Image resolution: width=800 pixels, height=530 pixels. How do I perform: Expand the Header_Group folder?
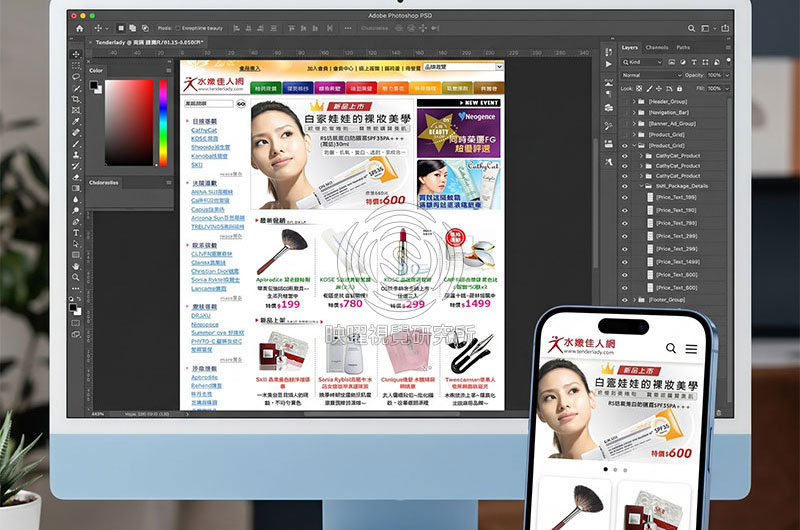[634, 102]
